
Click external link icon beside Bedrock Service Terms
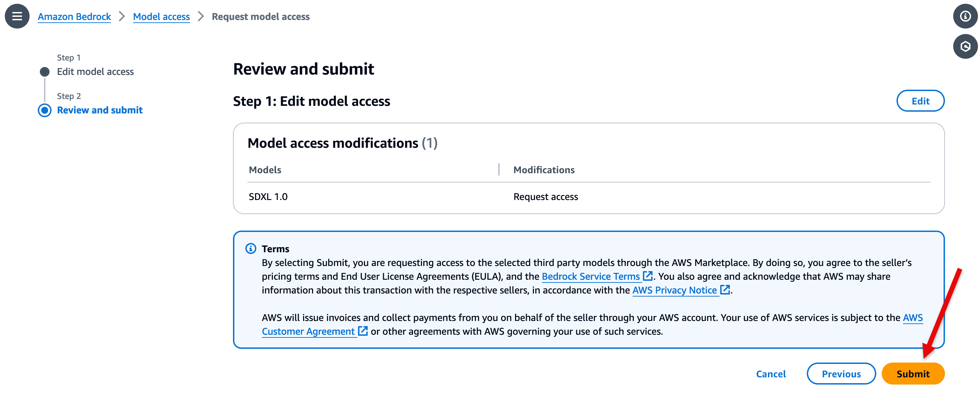(x=647, y=276)
